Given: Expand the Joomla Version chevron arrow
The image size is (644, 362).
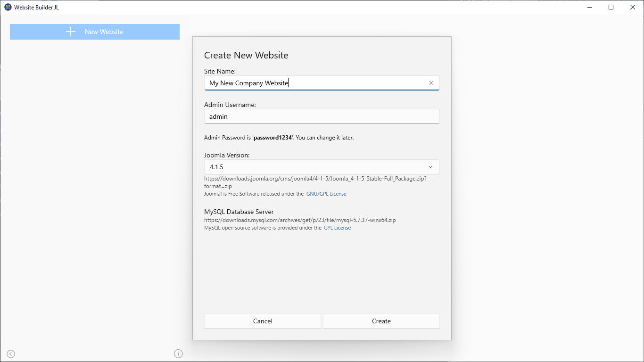Looking at the screenshot, I should (x=430, y=167).
